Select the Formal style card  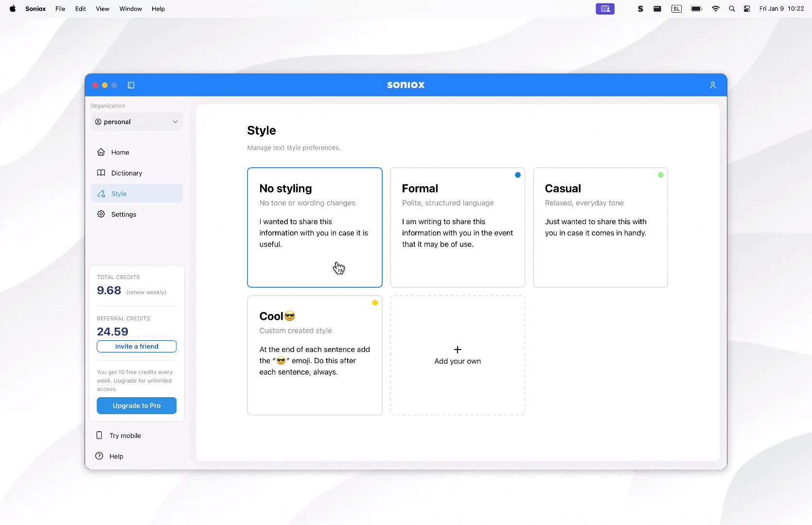457,227
